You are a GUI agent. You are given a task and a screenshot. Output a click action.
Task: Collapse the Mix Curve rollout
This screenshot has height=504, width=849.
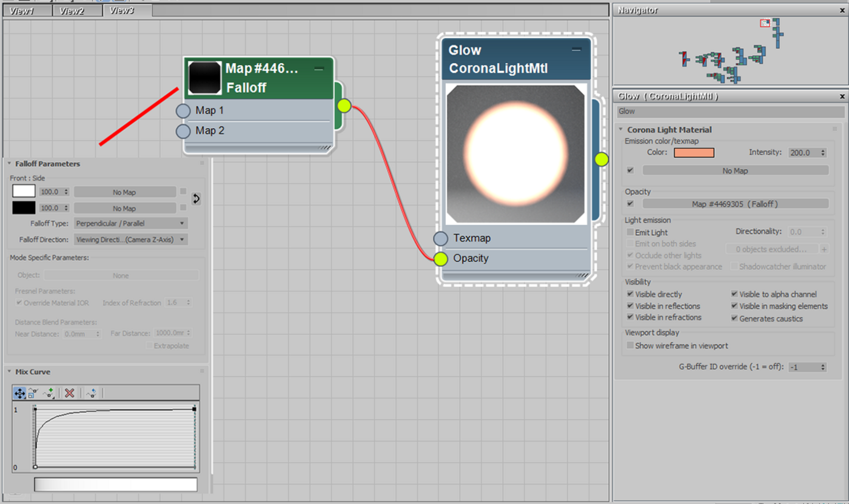pyautogui.click(x=10, y=372)
